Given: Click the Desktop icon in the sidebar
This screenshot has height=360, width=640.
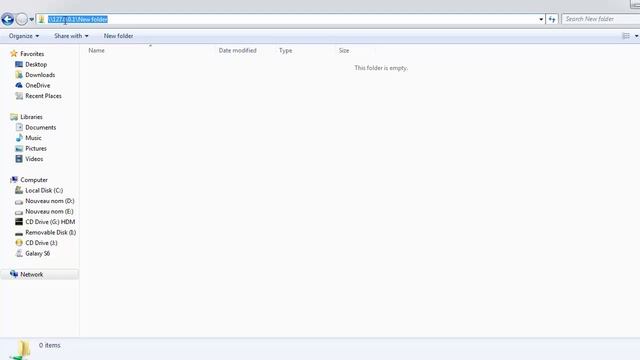Looking at the screenshot, I should coord(19,64).
